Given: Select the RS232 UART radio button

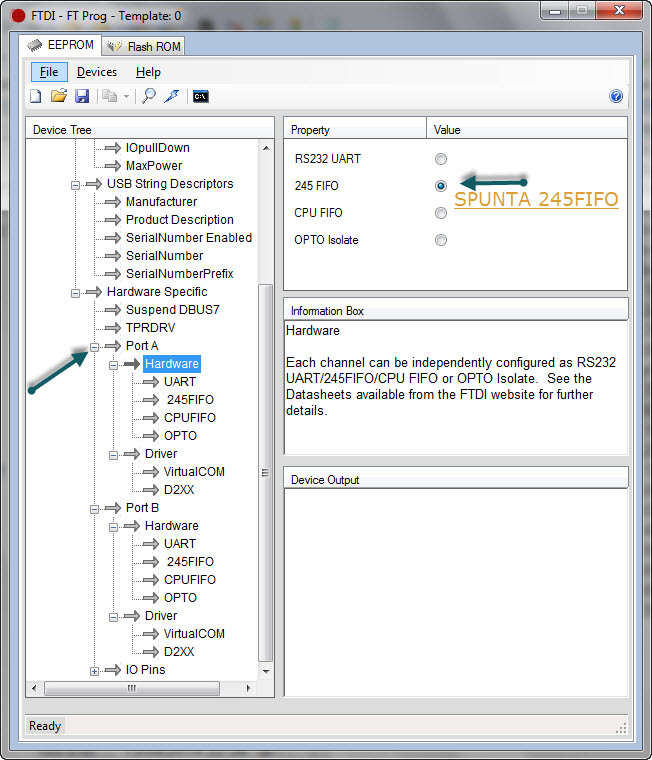Looking at the screenshot, I should (x=441, y=159).
